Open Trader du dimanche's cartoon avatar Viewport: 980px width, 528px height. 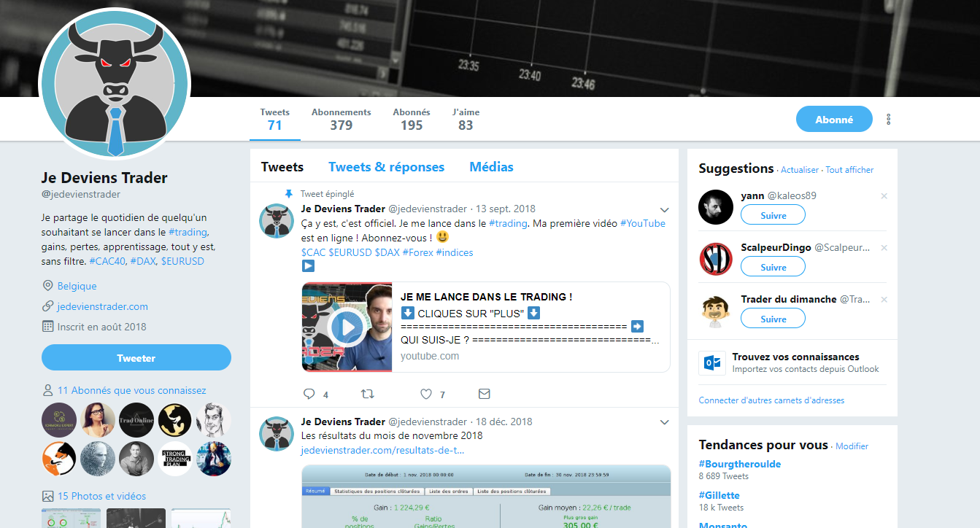tap(716, 311)
